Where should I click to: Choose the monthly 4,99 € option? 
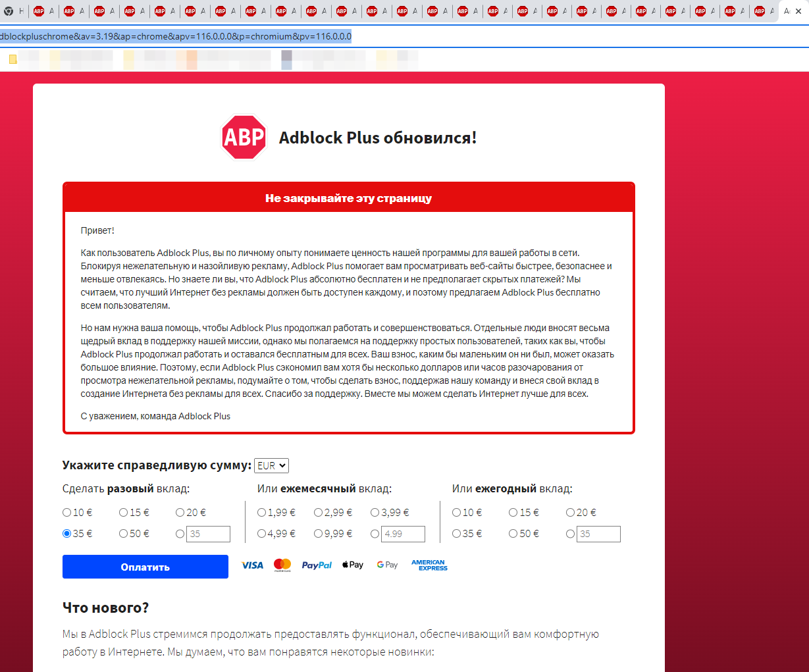pos(261,534)
